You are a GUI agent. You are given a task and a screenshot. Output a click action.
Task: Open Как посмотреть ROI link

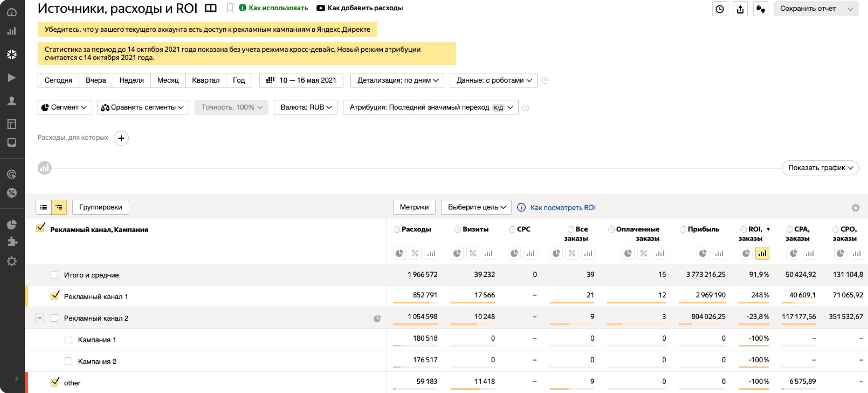(562, 207)
